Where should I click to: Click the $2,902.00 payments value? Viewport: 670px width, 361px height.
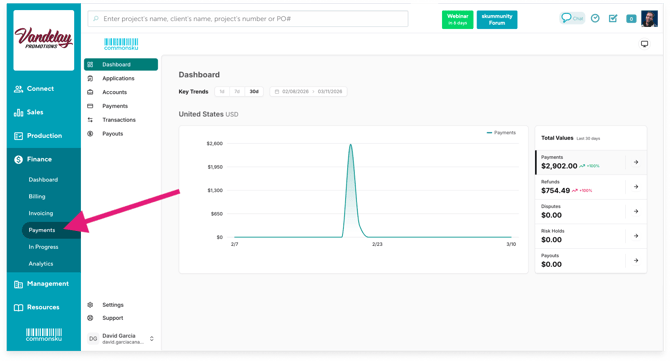(559, 166)
